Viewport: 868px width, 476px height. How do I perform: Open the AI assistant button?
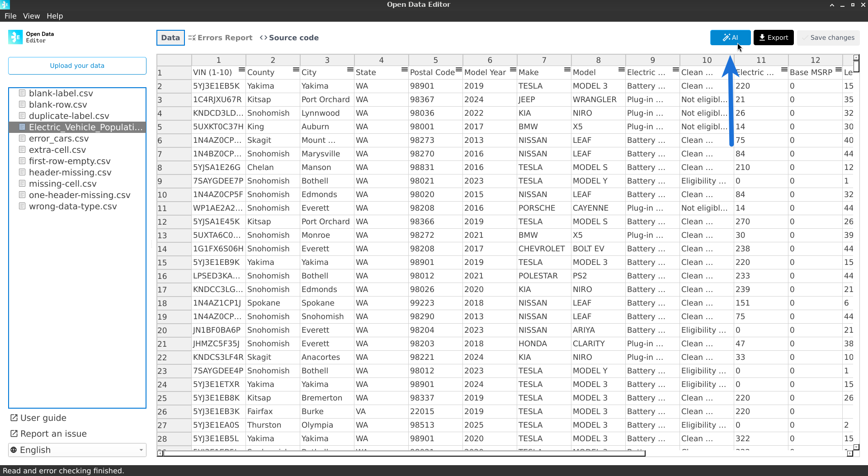point(730,38)
